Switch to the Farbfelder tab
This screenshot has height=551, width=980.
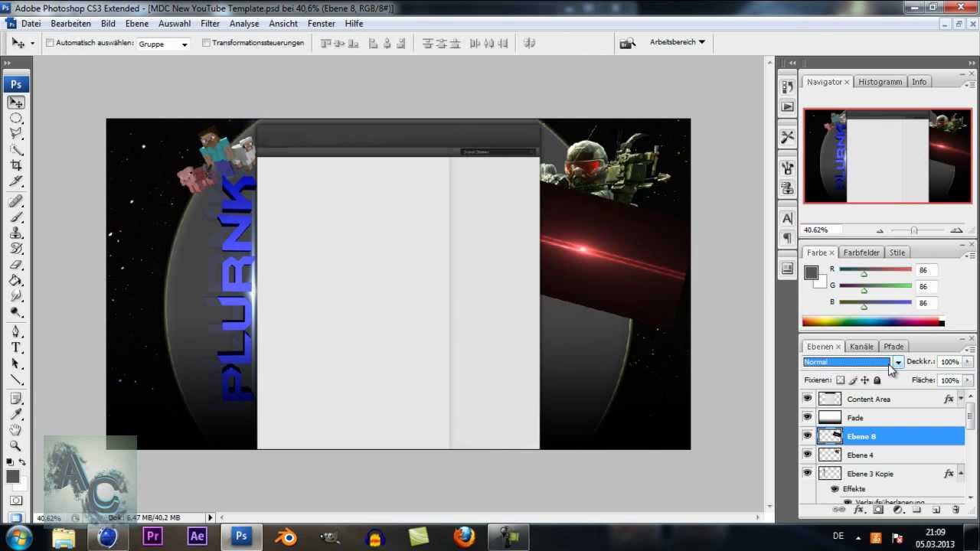click(862, 253)
